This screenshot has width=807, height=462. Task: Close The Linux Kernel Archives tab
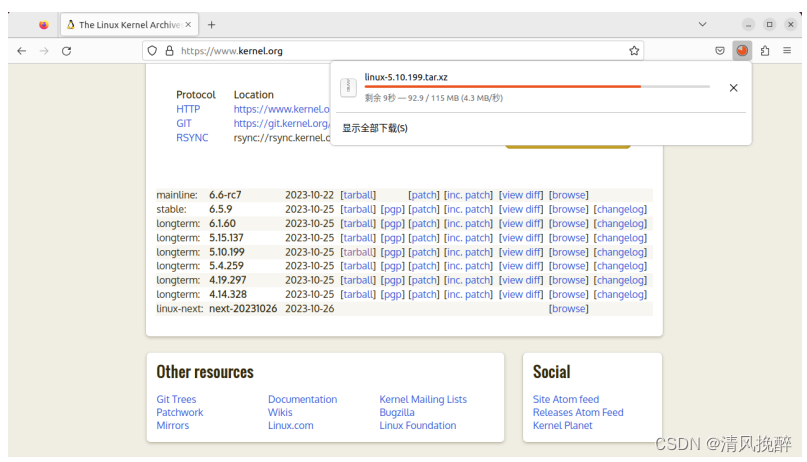pos(188,24)
